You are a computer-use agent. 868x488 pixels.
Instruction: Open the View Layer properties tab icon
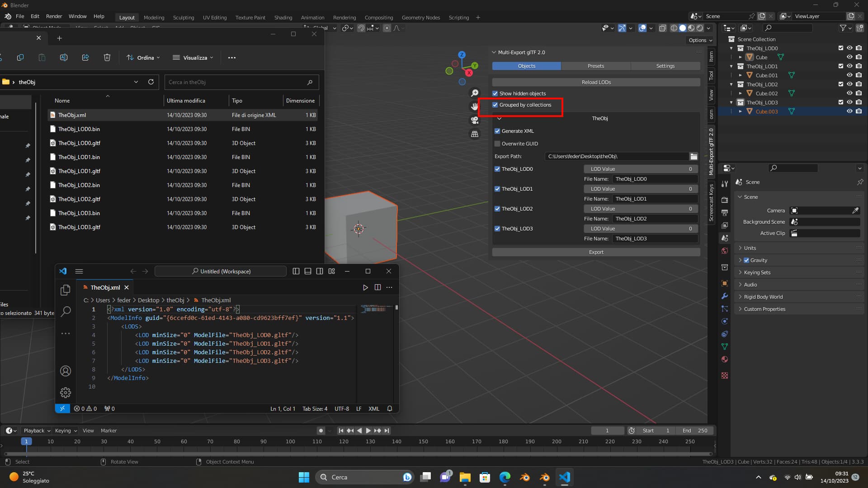[725, 225]
